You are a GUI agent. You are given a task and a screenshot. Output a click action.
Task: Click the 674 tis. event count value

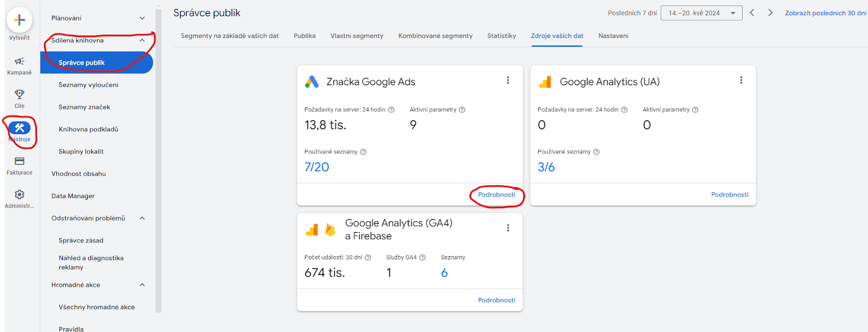[324, 273]
